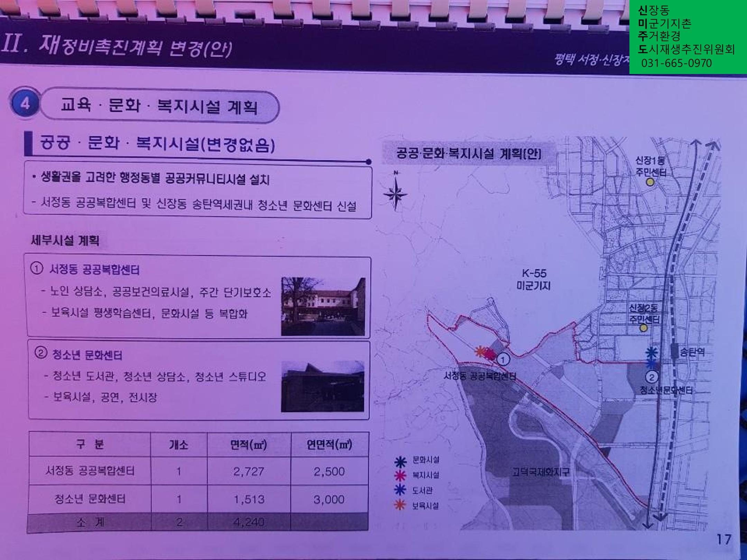Screen dimensions: 747x560
Task: Click the 연면적(㎡) column header
Action: [x=329, y=444]
